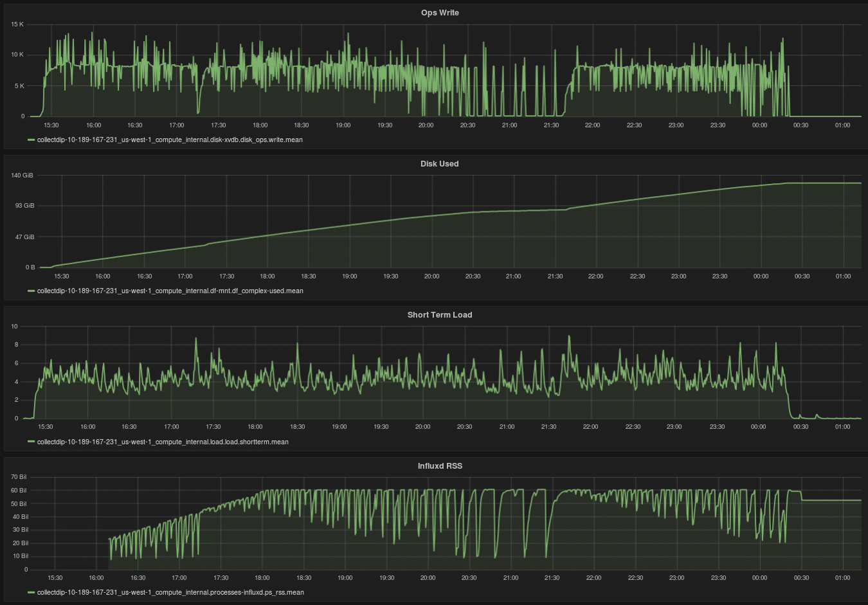Click the Influxd RSS panel title
Image resolution: width=868 pixels, height=605 pixels.
439,466
